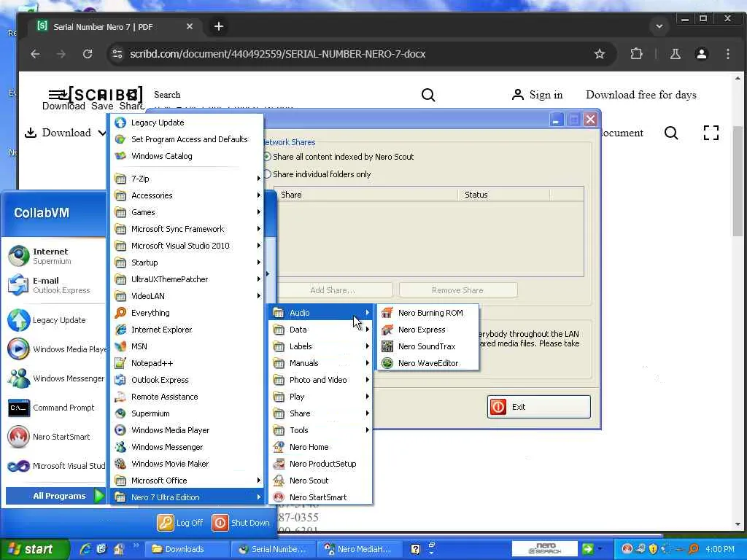747x560 pixels.
Task: Open Internet Explorer from programs list
Action: click(x=187, y=330)
